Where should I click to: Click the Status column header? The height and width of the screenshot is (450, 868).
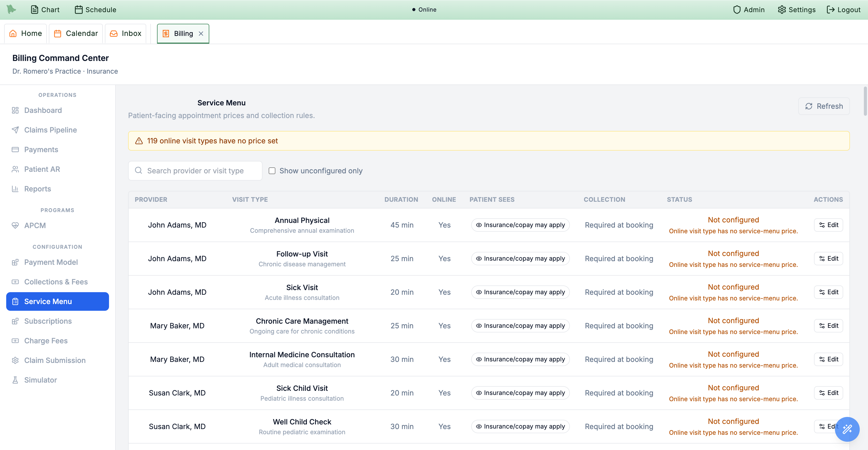click(679, 199)
